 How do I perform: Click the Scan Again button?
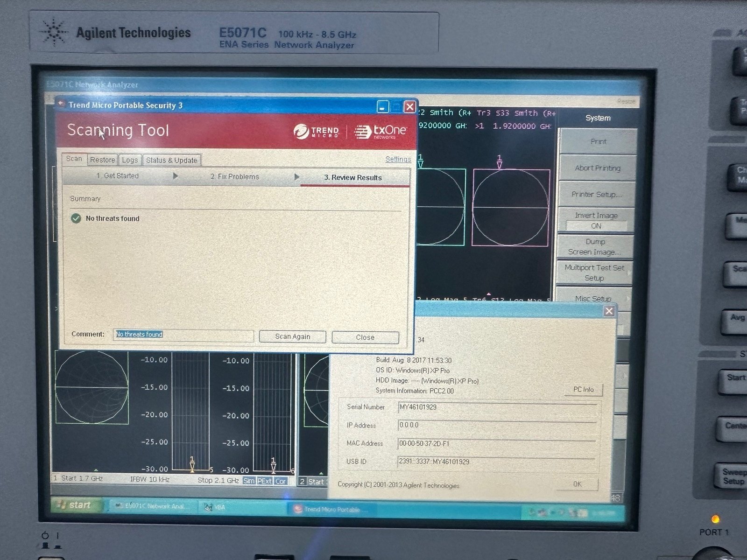[292, 336]
